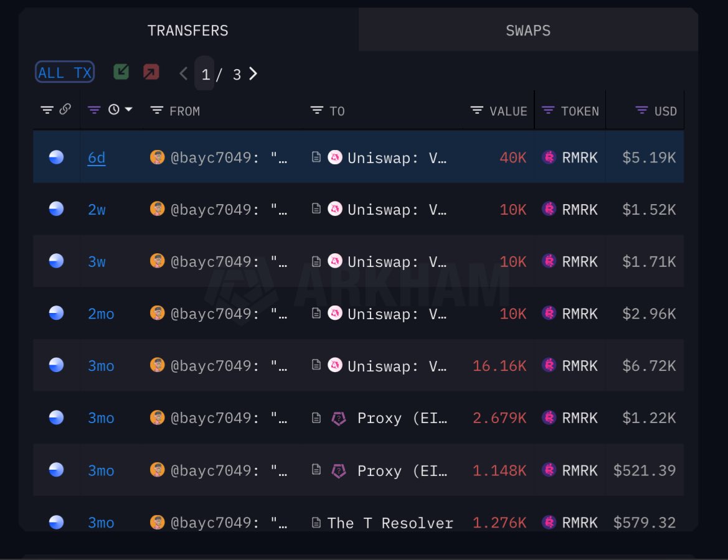This screenshot has height=560, width=728.
Task: Click the page number 1 field
Action: 205,74
